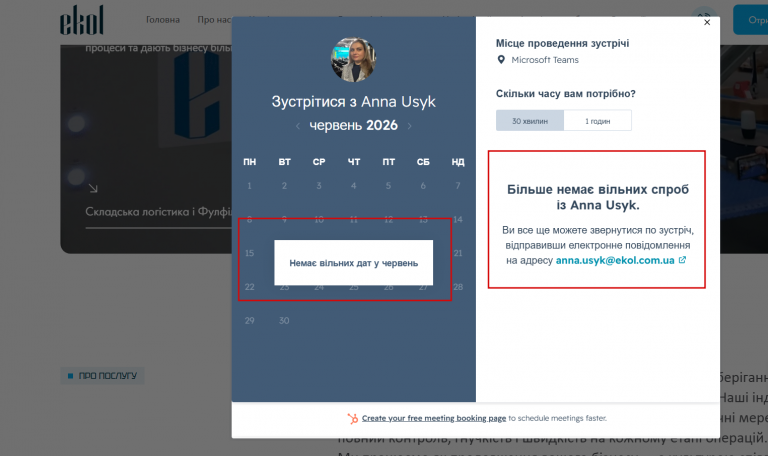Click Зустрітися з Anna Usyk heading

point(353,101)
